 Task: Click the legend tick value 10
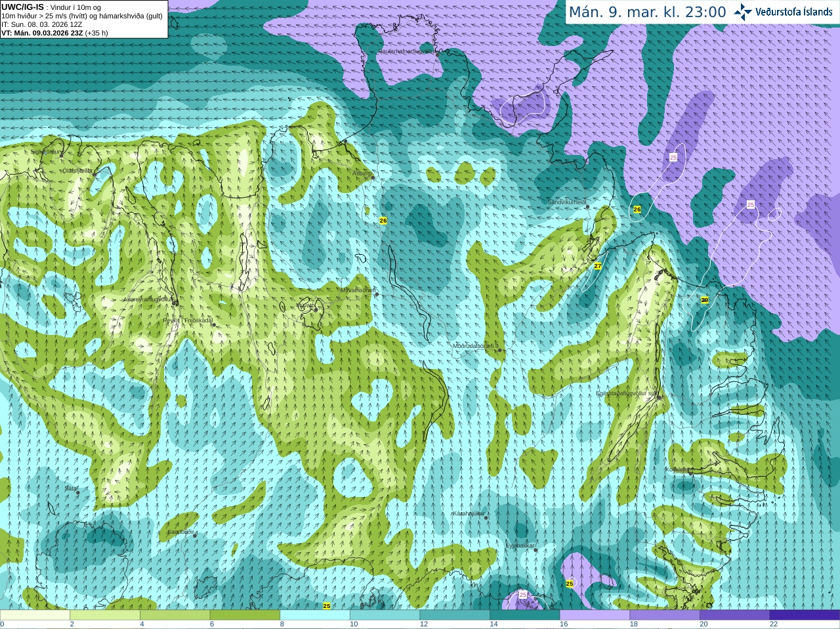point(354,624)
